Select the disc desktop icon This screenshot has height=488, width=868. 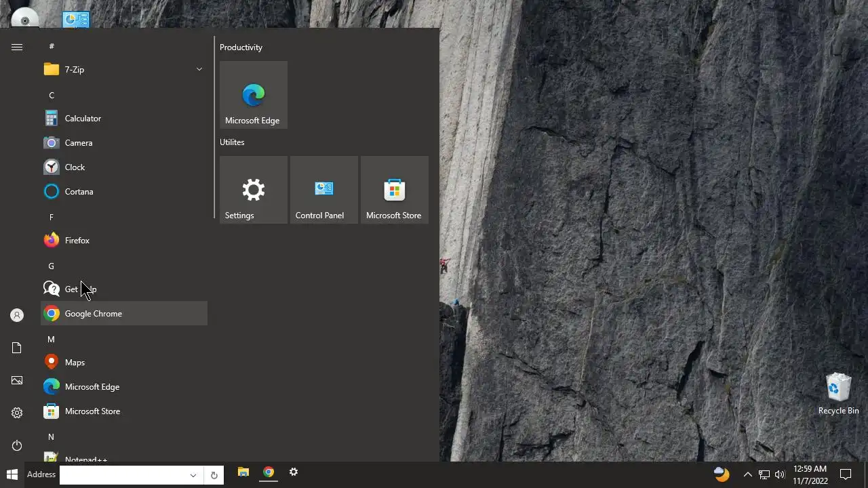coord(25,18)
